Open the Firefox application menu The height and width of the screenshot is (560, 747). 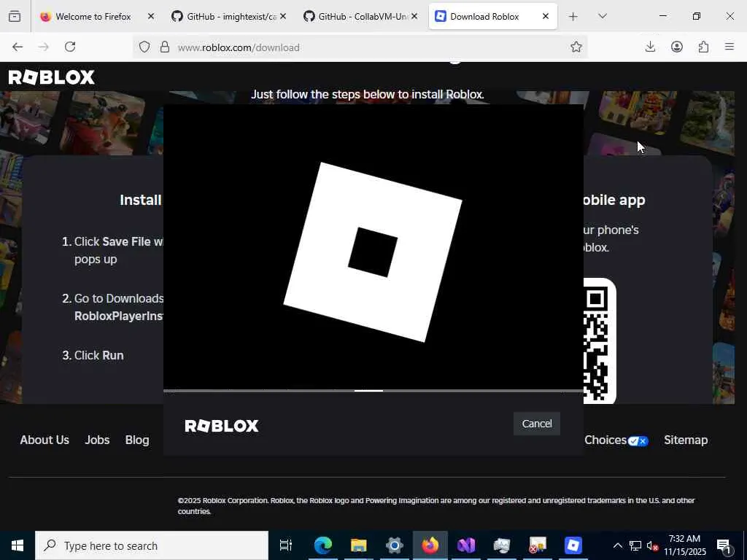click(x=729, y=47)
